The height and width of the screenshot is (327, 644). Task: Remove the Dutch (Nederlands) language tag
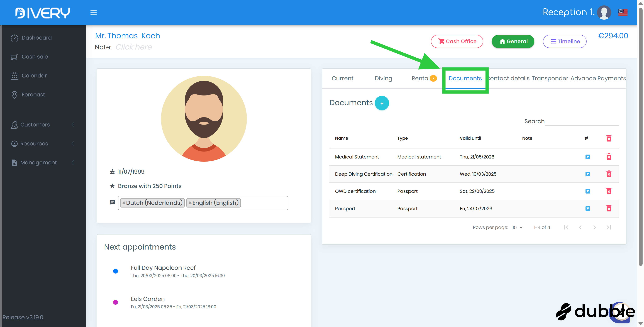(124, 203)
